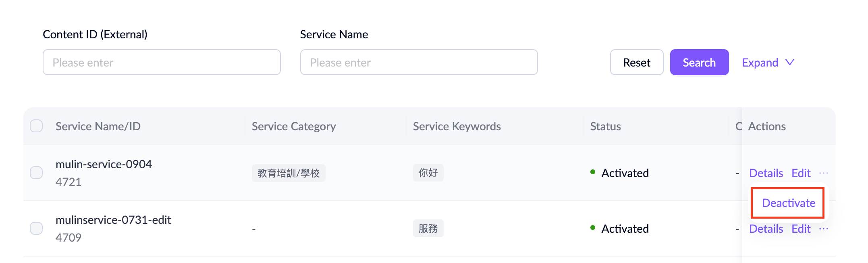Select the 教育培訓/學校 category tag

pyautogui.click(x=289, y=173)
